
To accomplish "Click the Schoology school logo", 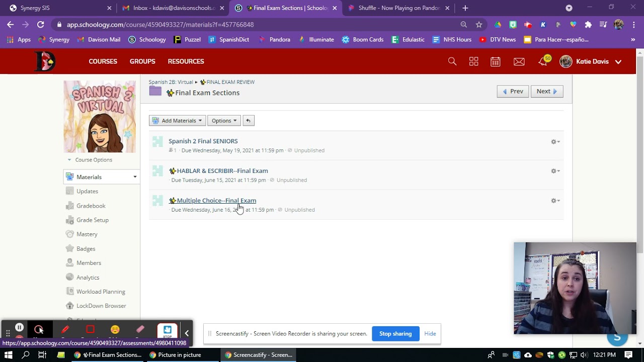I will tap(45, 61).
